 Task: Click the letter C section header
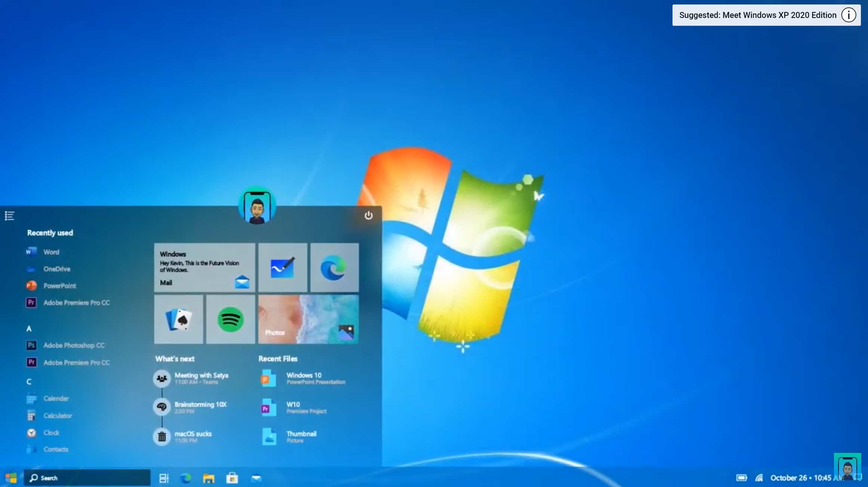pos(29,382)
